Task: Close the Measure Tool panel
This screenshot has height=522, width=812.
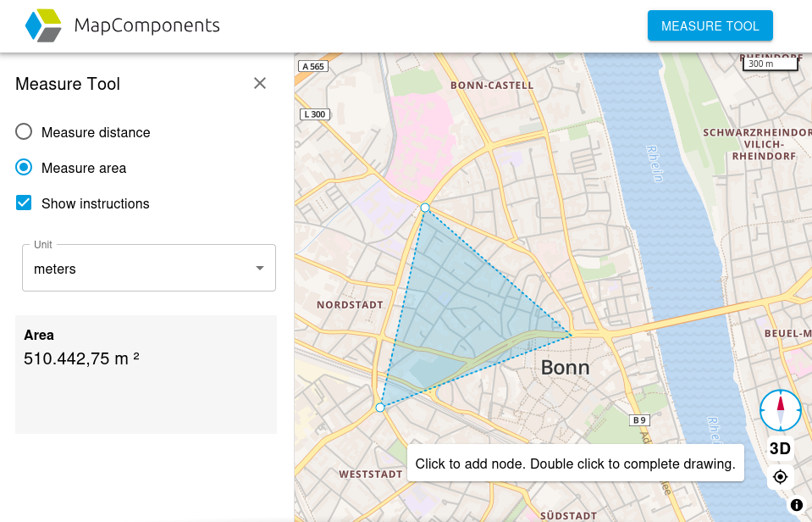Action: pyautogui.click(x=260, y=83)
